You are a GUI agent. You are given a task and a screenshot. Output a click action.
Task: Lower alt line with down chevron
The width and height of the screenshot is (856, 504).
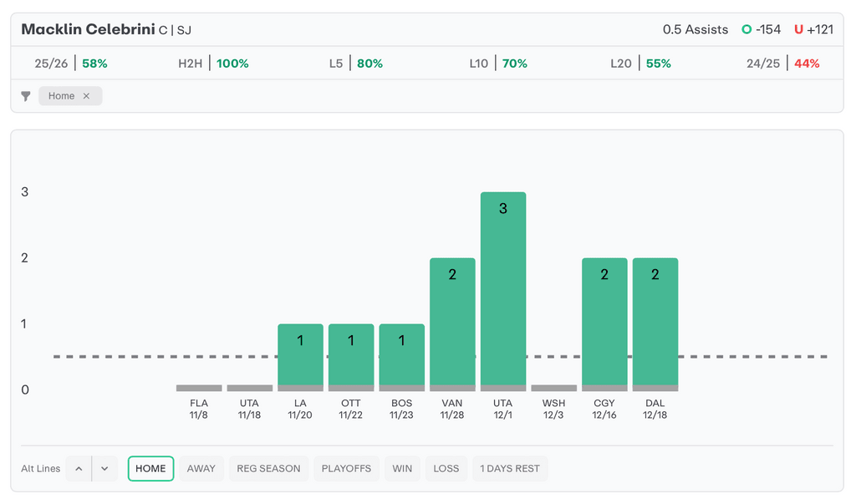pos(104,469)
